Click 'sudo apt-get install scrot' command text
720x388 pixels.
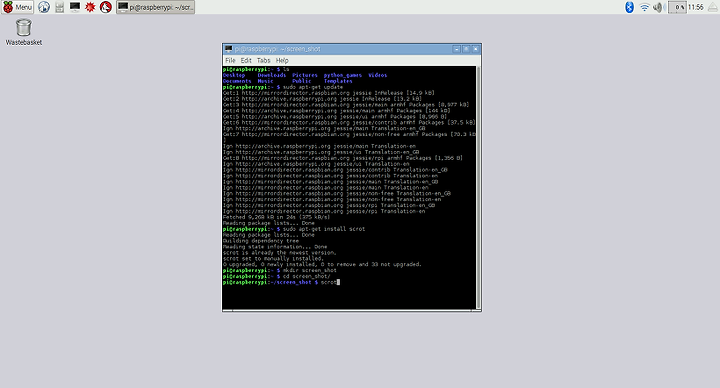(324, 229)
